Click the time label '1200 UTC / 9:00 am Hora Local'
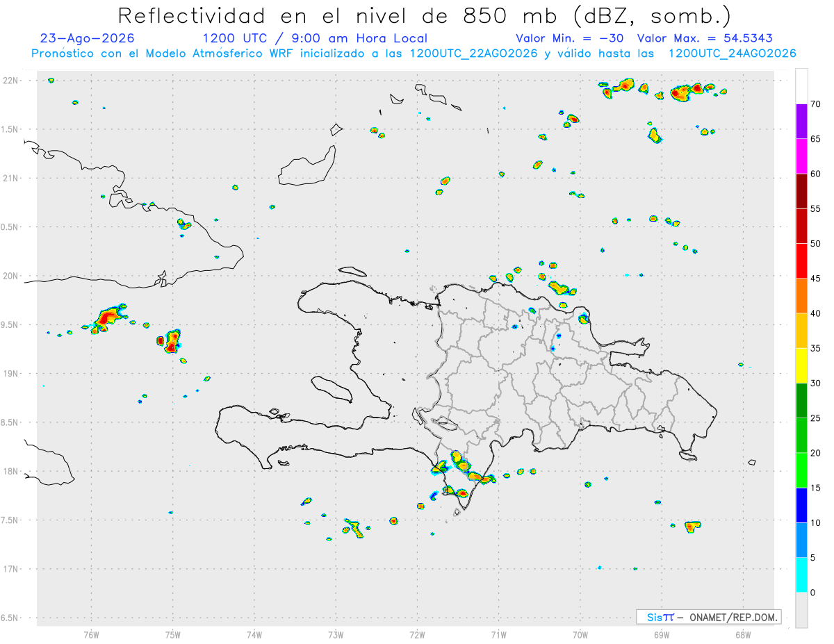This screenshot has width=834, height=644. click(315, 38)
